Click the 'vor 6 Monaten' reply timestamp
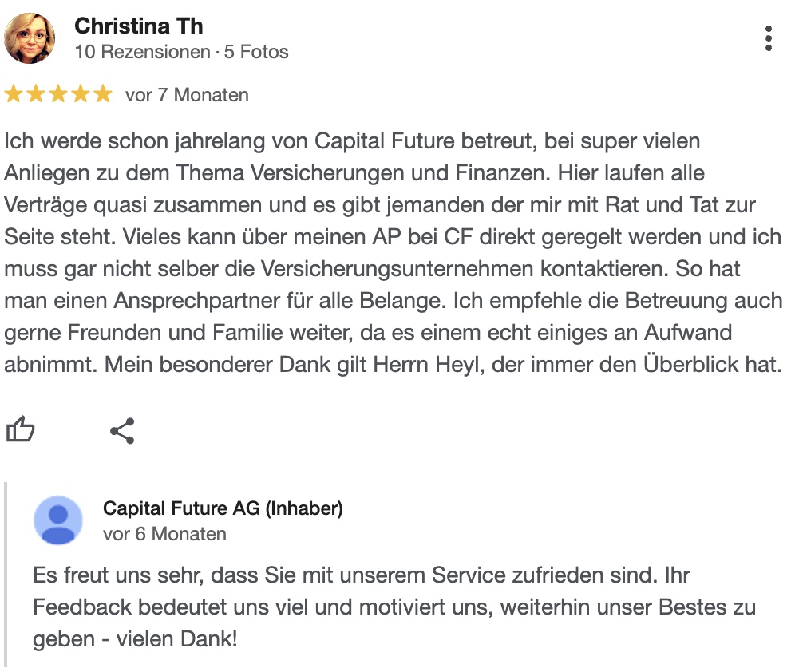Image resolution: width=795 pixels, height=672 pixels. click(164, 534)
